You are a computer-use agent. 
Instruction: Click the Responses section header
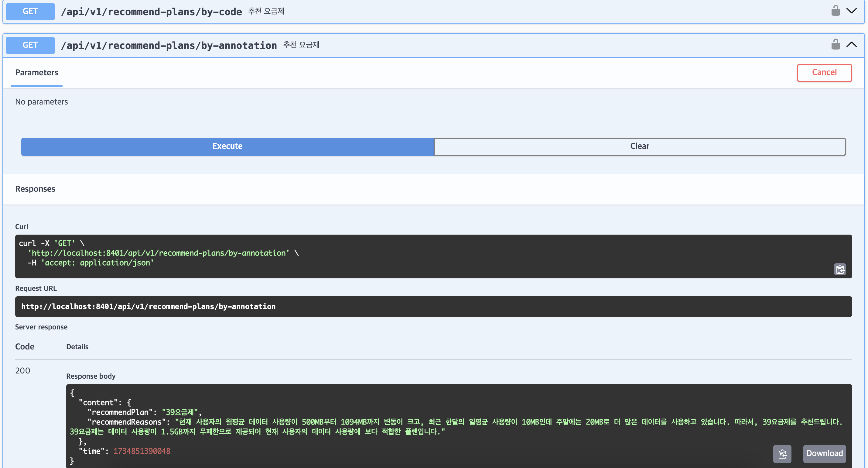(35, 189)
